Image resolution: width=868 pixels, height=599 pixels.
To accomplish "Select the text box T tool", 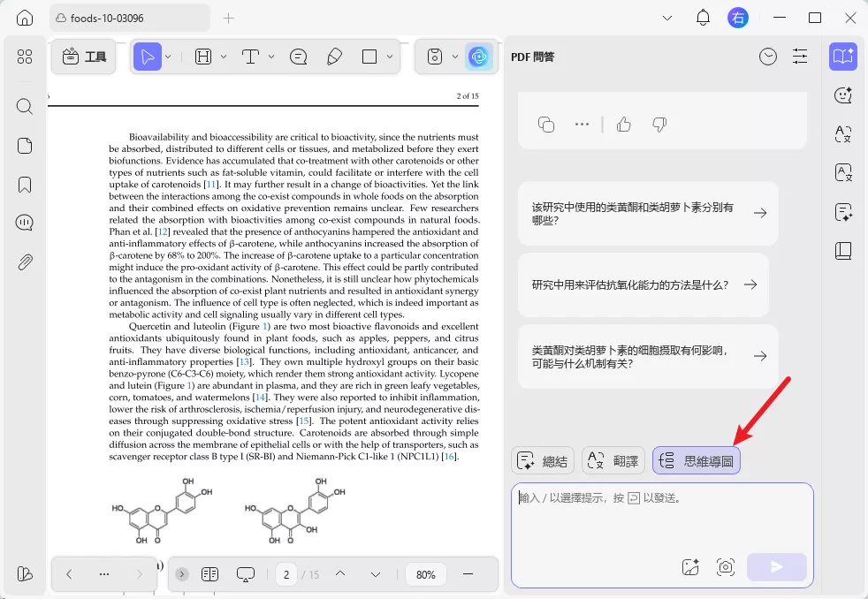I will pyautogui.click(x=250, y=57).
